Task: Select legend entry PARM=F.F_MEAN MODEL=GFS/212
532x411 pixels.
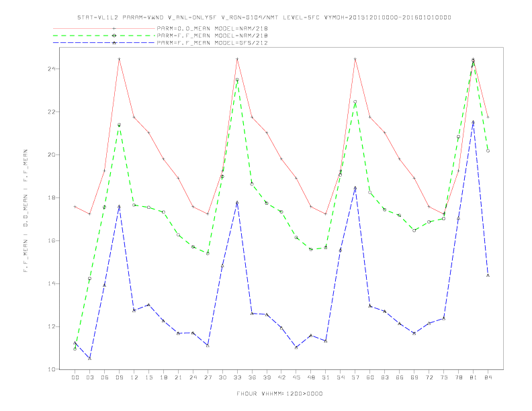Action: pos(212,43)
